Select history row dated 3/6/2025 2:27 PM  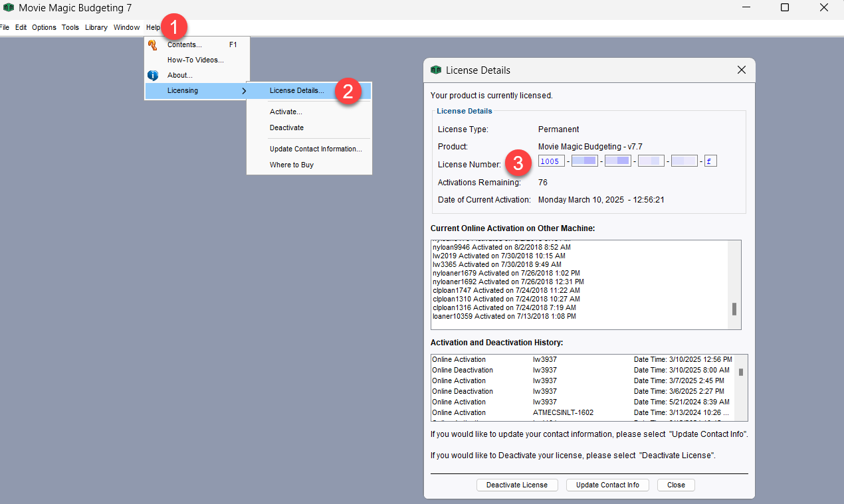pyautogui.click(x=583, y=391)
